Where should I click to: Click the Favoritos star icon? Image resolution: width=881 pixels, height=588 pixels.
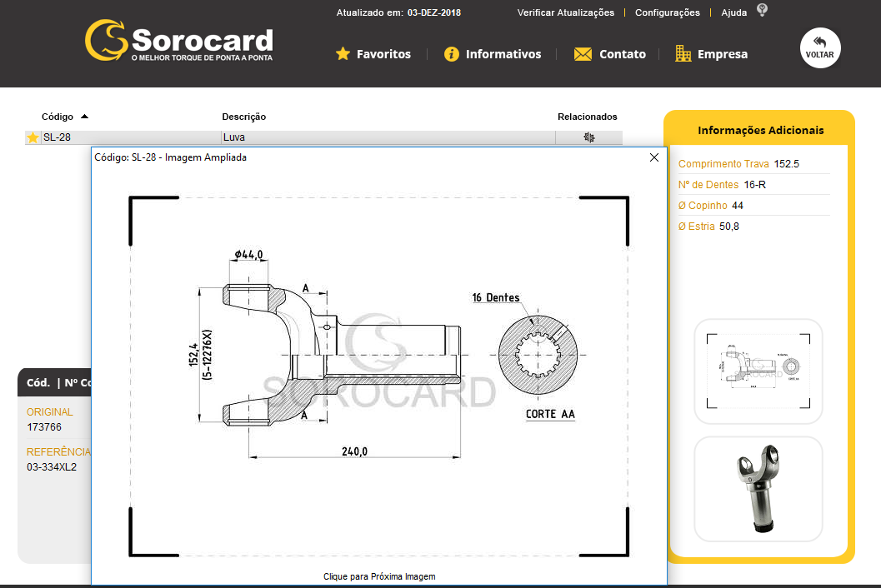pos(343,54)
